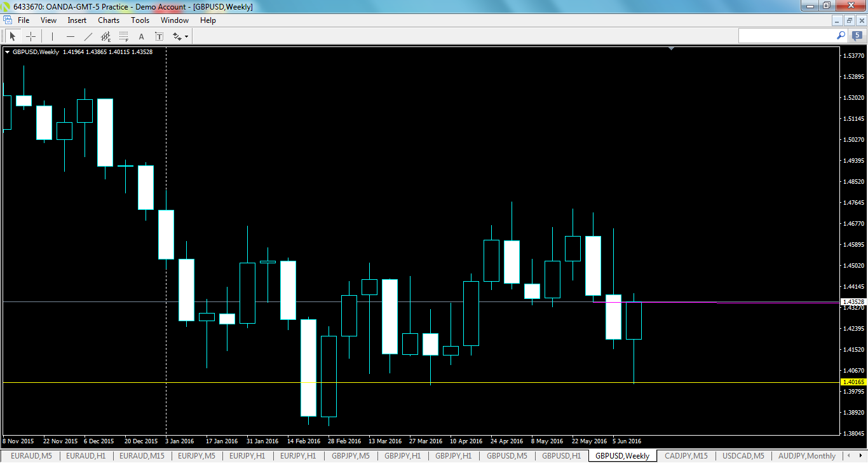Click the arrows drawing icon
This screenshot has width=868, height=463.
[x=177, y=36]
